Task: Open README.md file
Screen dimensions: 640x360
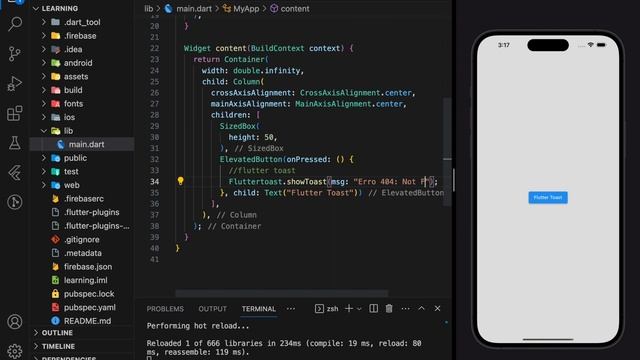Action: [x=87, y=321]
